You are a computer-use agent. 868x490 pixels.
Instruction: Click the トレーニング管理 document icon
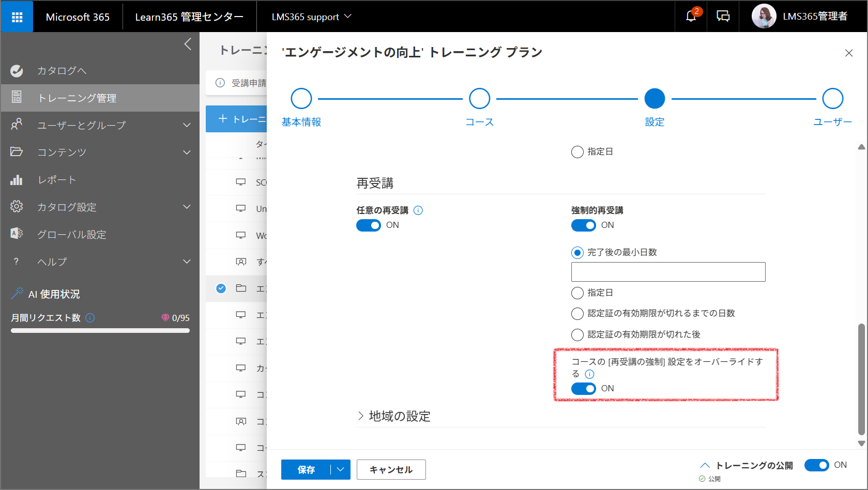point(17,97)
